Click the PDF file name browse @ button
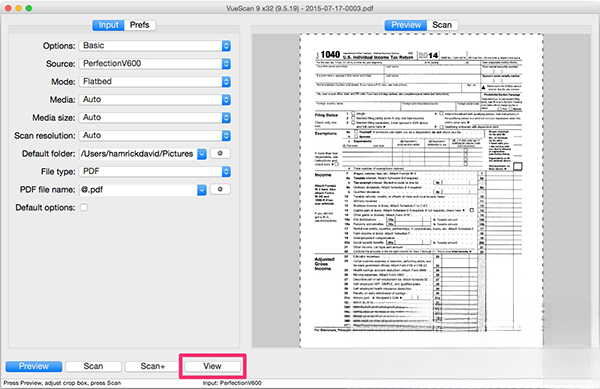Image resolution: width=600 pixels, height=389 pixels. pyautogui.click(x=220, y=189)
